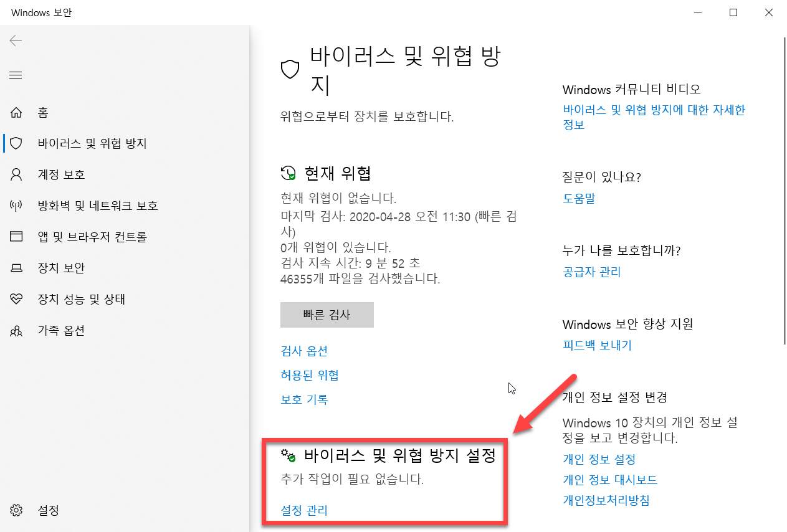Click the current threats clock icon
The height and width of the screenshot is (532, 787).
[288, 173]
